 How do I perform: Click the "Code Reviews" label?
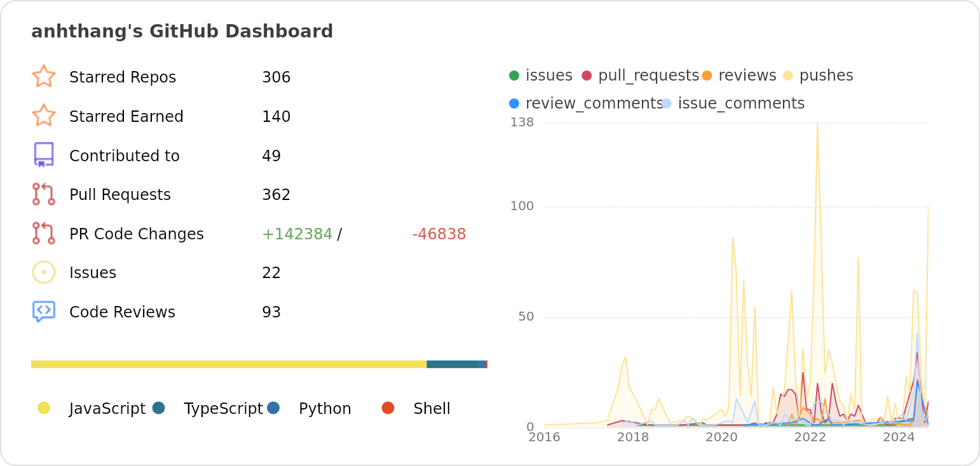pyautogui.click(x=122, y=312)
